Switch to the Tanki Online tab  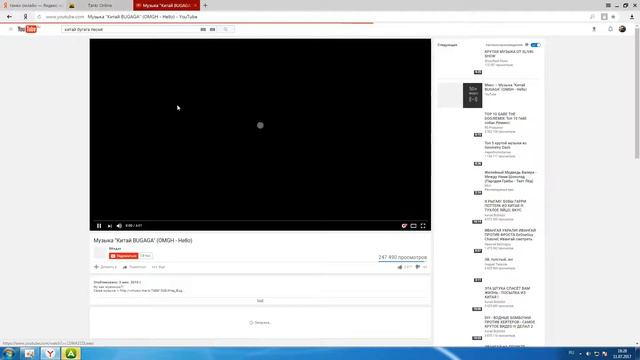tap(100, 5)
